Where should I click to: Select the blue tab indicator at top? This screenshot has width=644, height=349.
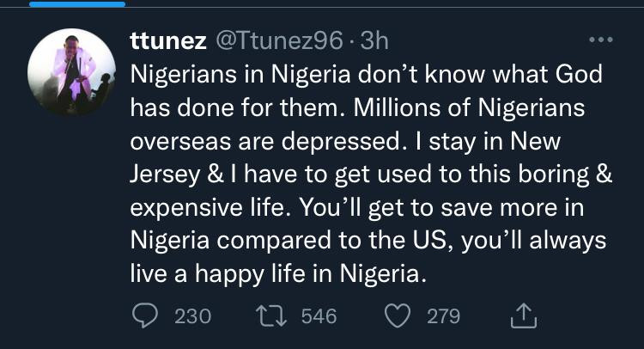(64, 3)
